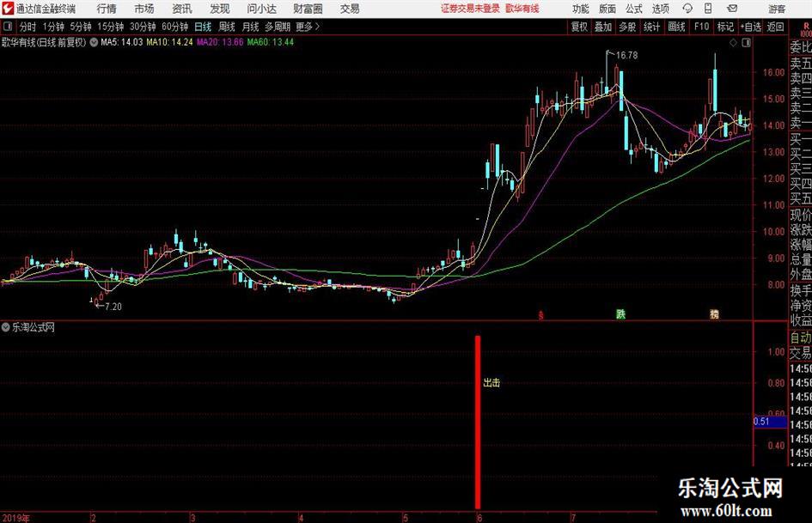Image resolution: width=812 pixels, height=523 pixels.
Task: Open the F10 company info button
Action: 702,27
